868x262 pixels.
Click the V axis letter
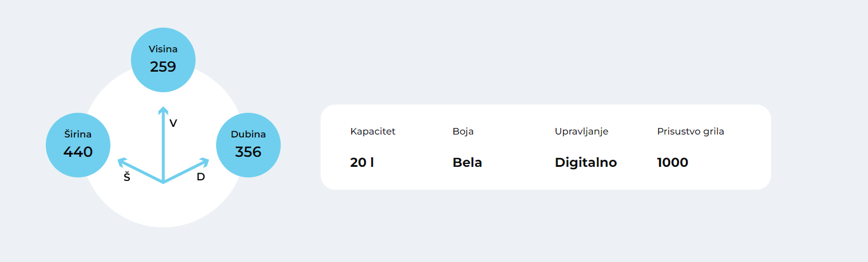173,123
